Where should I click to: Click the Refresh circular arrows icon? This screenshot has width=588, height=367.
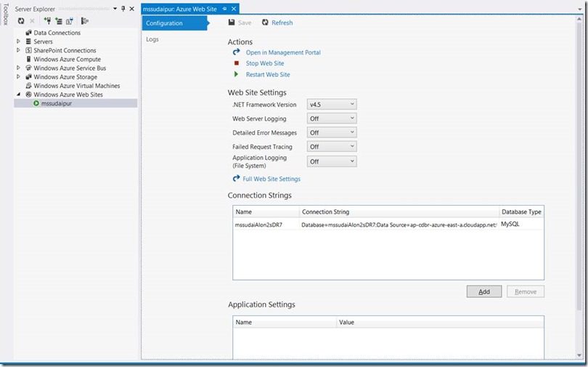click(x=265, y=23)
